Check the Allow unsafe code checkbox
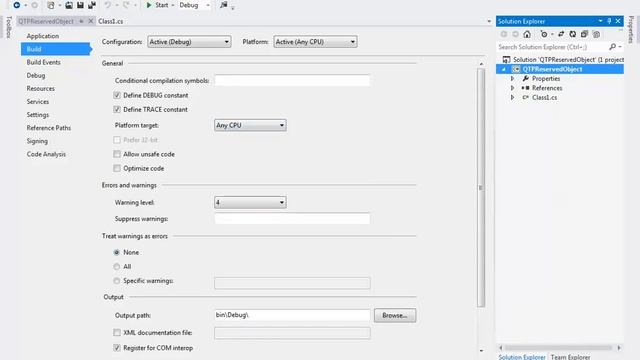Screen dimensions: 640x360 (117, 154)
